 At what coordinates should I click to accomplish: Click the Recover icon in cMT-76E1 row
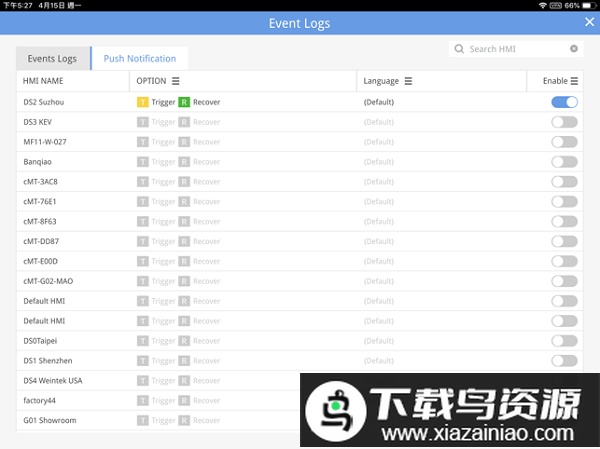[x=184, y=202]
